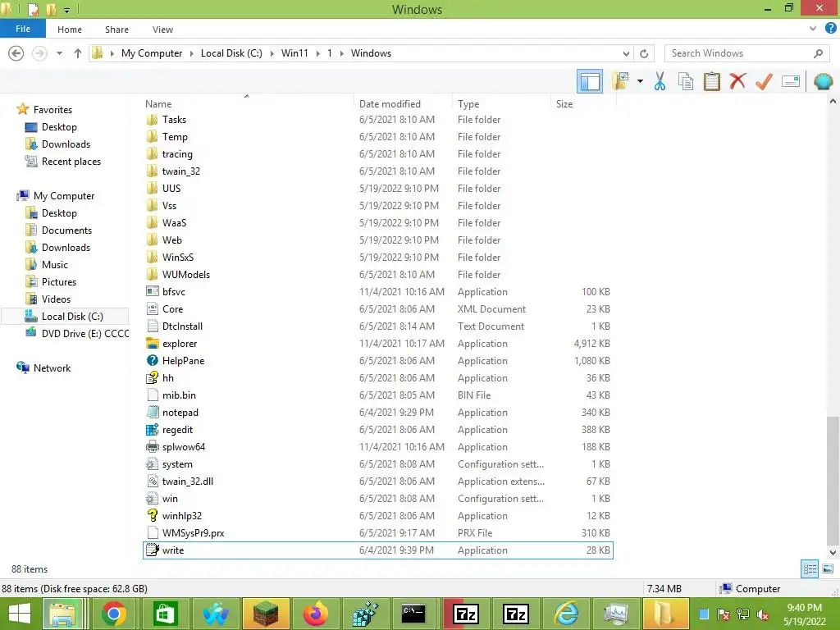Expand the ribbon with the chevron

813,29
